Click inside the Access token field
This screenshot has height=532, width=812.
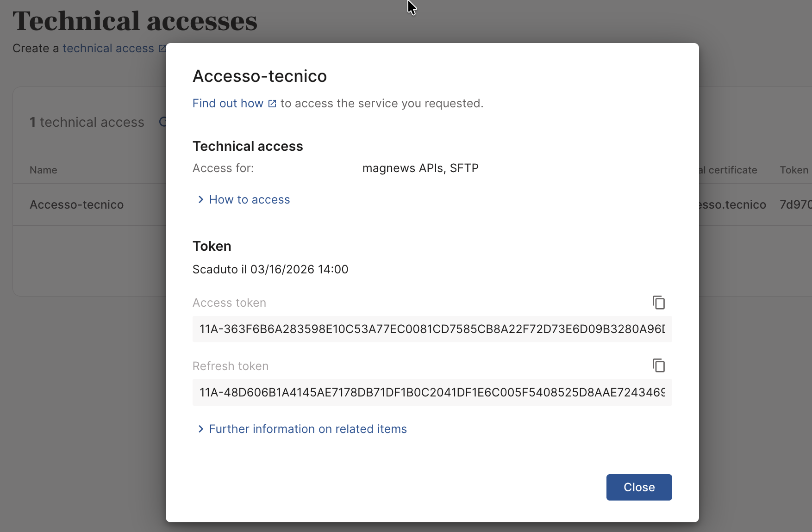tap(431, 329)
